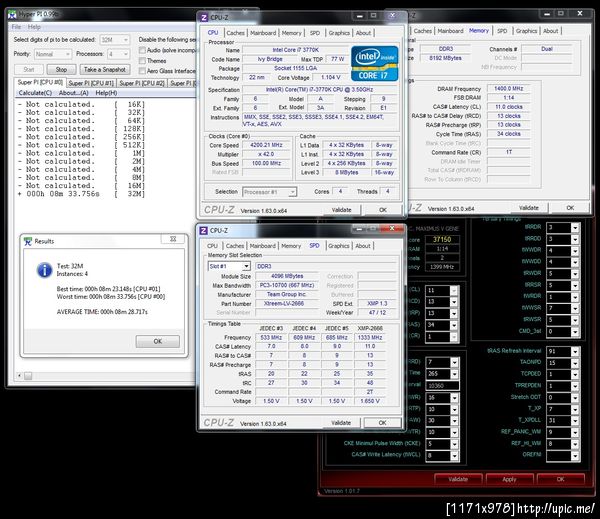The image size is (600, 519).
Task: Switch to Super PI [CPU #1] tab
Action: [91, 83]
